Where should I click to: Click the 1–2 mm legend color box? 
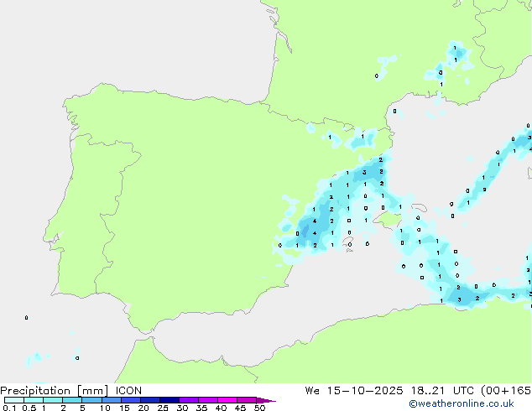pyautogui.click(x=53, y=400)
